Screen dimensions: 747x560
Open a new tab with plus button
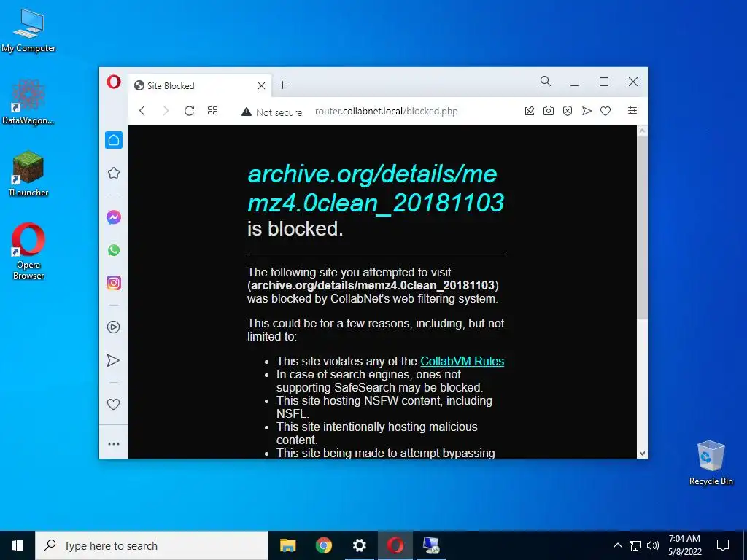282,85
